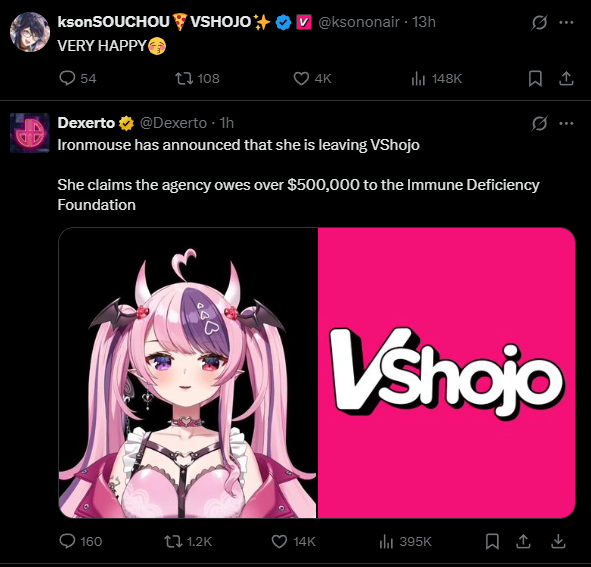Open the Dexerto display name link
The height and width of the screenshot is (567, 591).
86,123
